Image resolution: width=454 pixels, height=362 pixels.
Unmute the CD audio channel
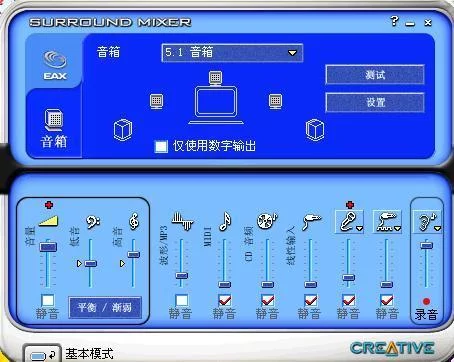[268, 301]
